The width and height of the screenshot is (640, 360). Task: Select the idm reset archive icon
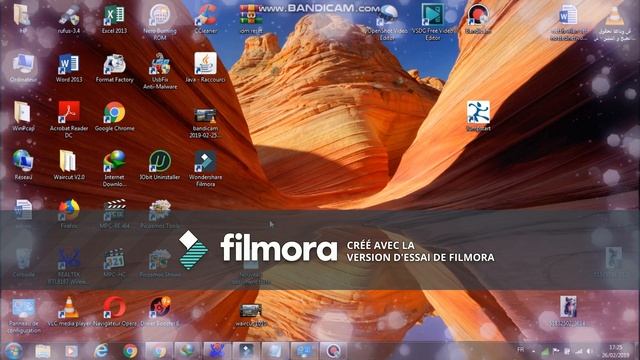click(251, 18)
